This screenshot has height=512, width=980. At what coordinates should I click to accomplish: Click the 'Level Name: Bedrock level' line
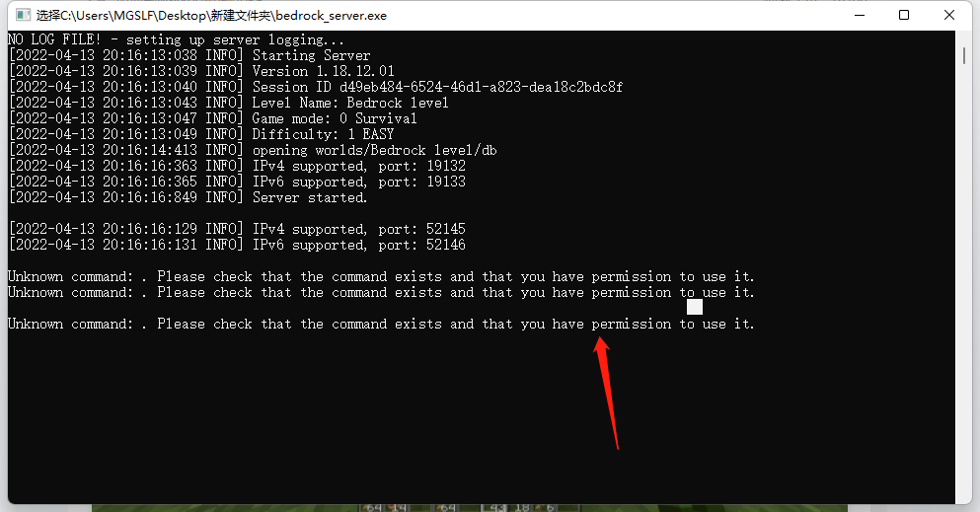pos(228,103)
